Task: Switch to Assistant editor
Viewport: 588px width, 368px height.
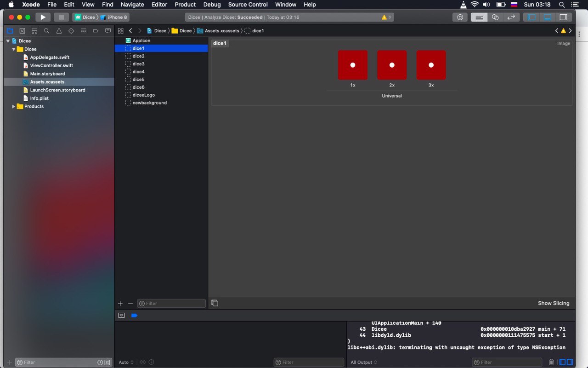Action: [x=495, y=17]
